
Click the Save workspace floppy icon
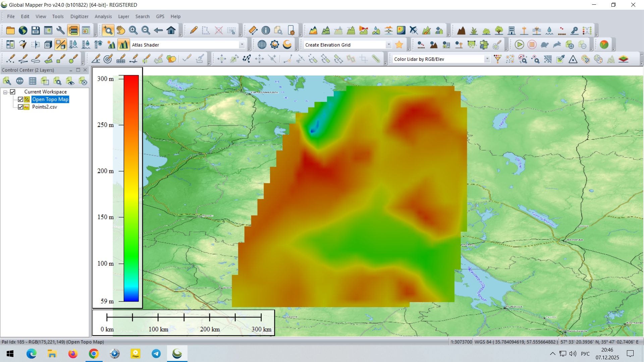click(36, 31)
